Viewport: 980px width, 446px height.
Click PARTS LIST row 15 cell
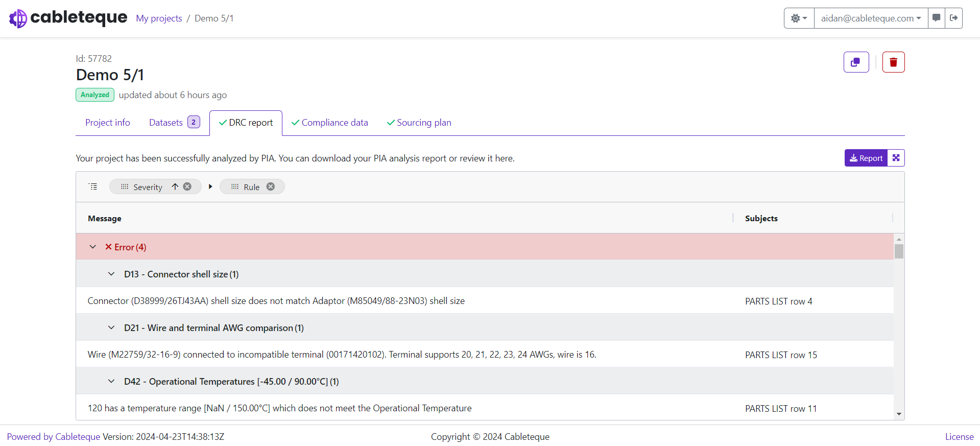coord(781,355)
